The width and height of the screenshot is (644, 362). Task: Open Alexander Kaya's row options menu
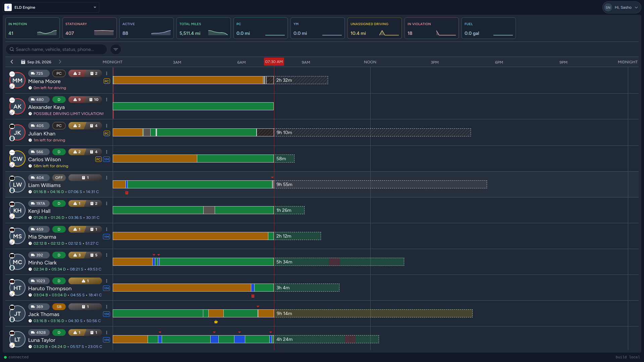tap(107, 100)
